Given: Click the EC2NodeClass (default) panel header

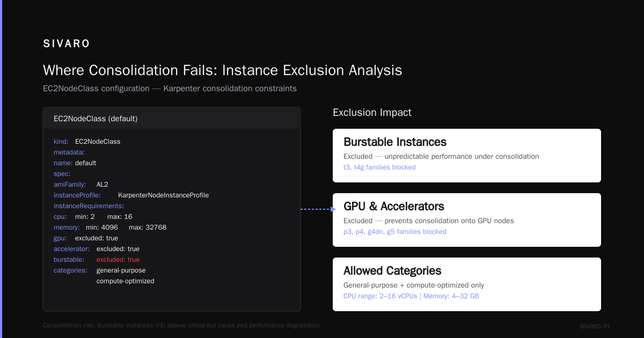Looking at the screenshot, I should [172, 119].
